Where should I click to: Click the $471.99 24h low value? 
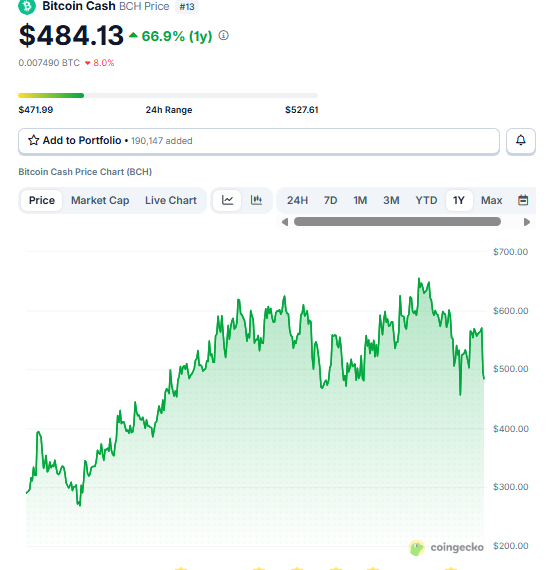36,110
